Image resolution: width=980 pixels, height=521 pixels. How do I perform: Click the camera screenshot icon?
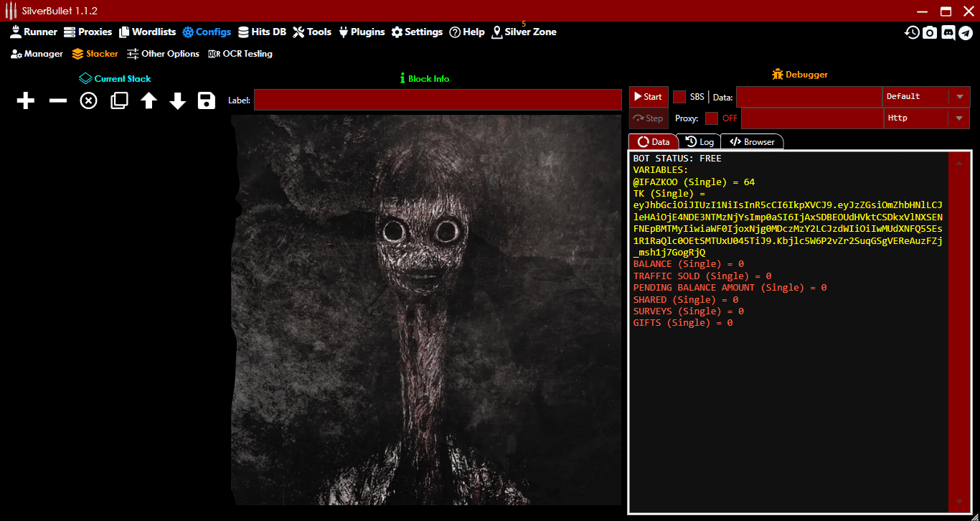pos(930,32)
